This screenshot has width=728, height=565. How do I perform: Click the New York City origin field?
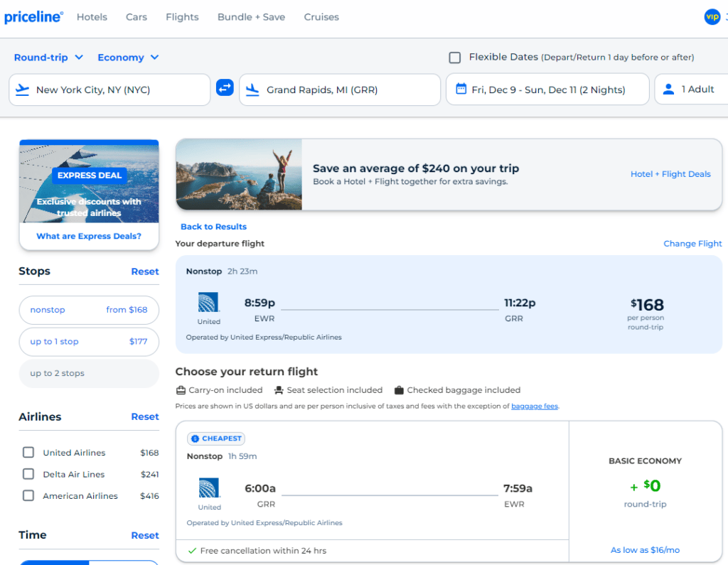[x=109, y=90]
